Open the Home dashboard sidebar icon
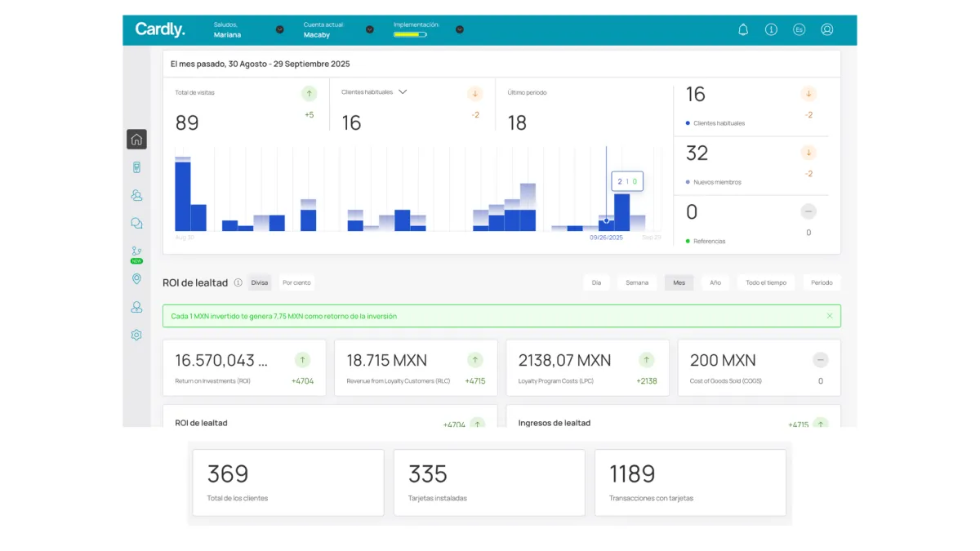 [136, 140]
